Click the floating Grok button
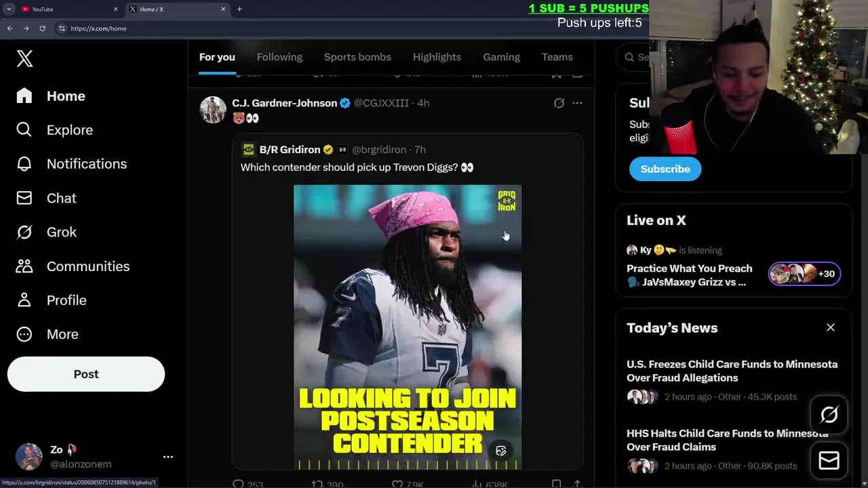This screenshot has width=868, height=488. (829, 415)
